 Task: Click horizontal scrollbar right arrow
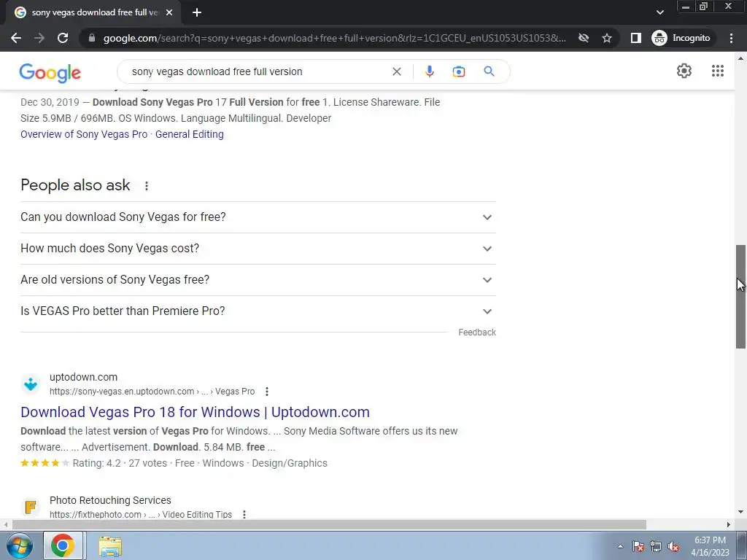[x=729, y=525]
